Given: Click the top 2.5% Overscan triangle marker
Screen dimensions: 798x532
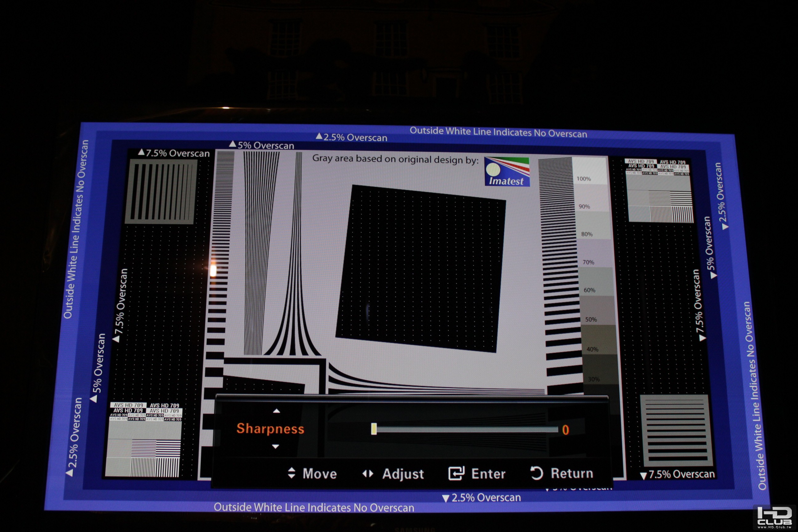Looking at the screenshot, I should (x=319, y=136).
